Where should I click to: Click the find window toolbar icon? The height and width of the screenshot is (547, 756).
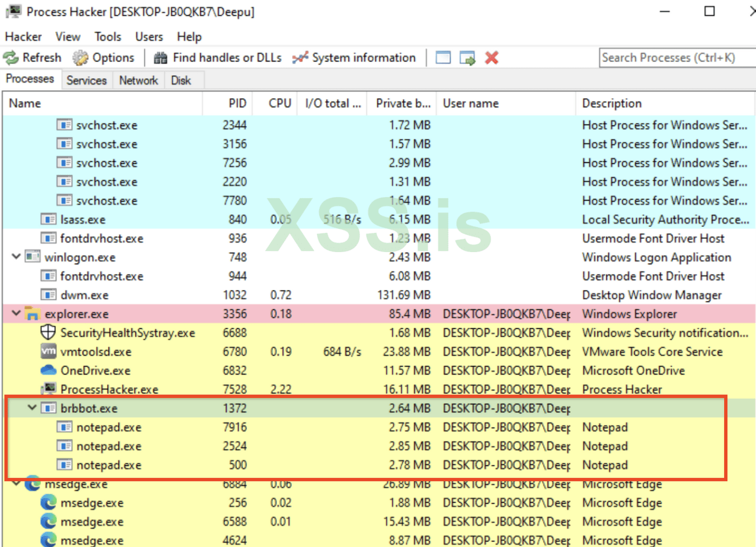click(x=443, y=58)
